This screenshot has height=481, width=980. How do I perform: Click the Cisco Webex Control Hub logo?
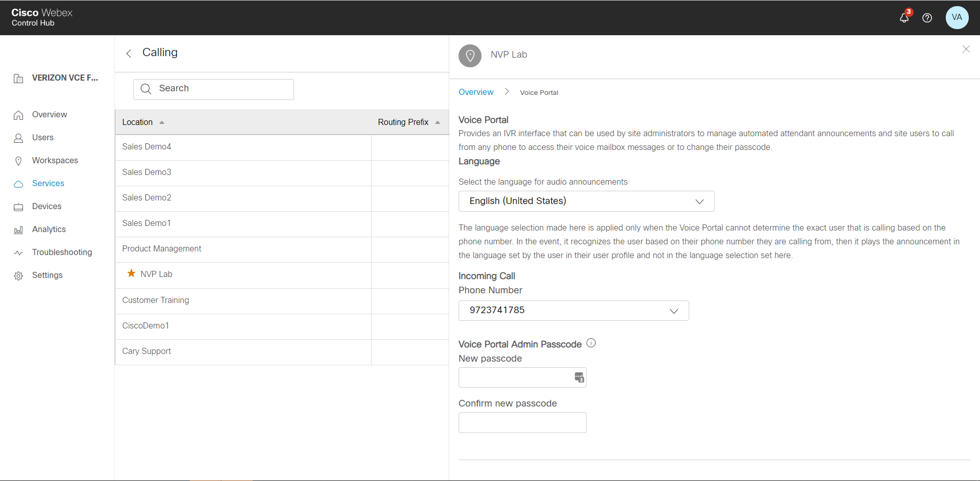pos(42,18)
